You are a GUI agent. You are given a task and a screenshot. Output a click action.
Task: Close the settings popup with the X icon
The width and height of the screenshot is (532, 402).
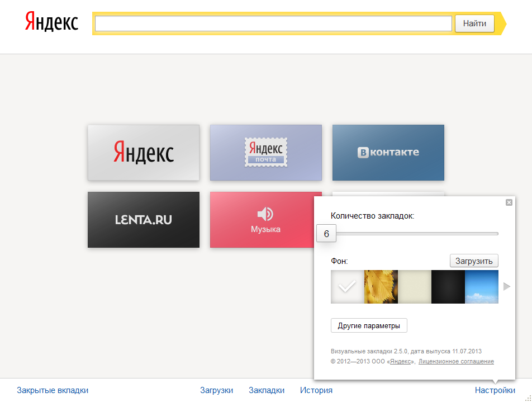tap(509, 202)
